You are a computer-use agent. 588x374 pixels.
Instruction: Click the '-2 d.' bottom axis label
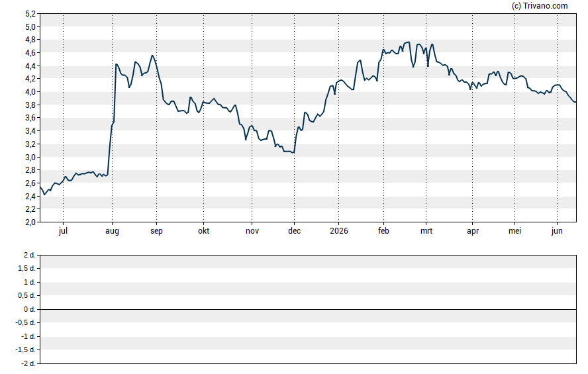point(28,363)
